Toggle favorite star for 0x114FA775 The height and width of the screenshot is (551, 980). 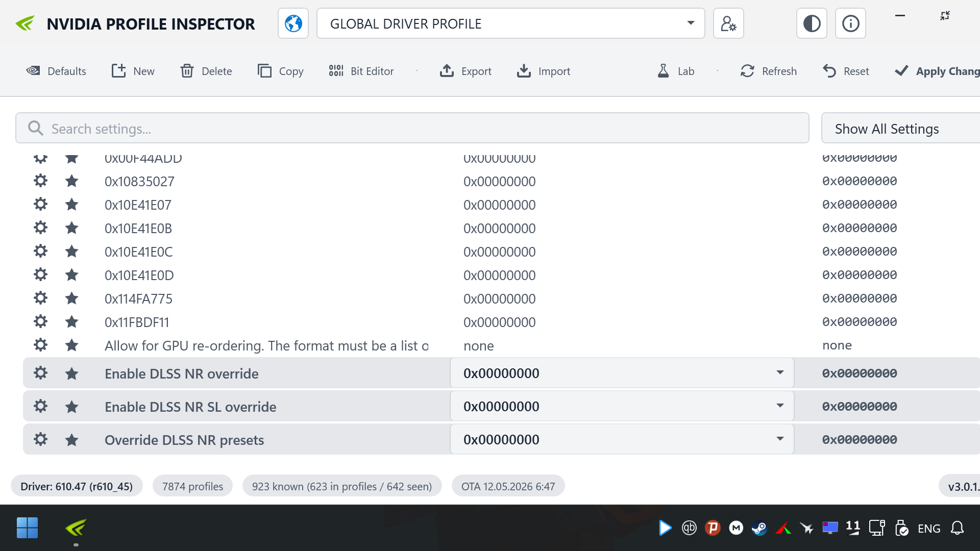pyautogui.click(x=71, y=298)
